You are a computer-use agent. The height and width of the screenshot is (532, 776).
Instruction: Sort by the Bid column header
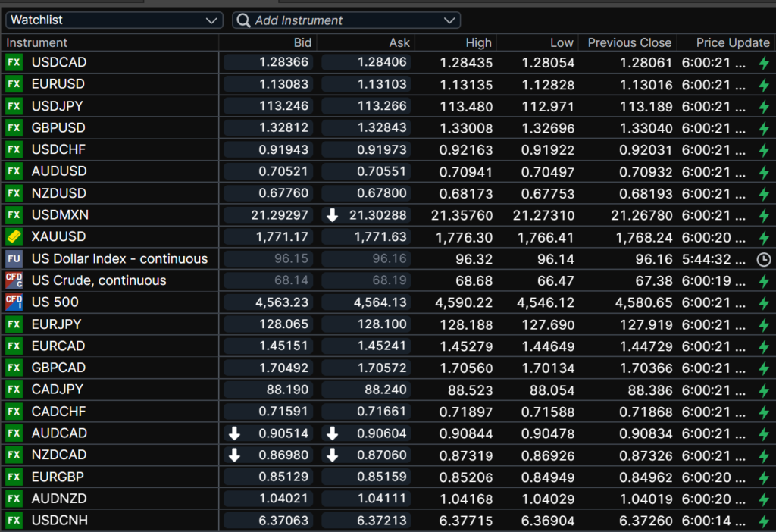[302, 43]
